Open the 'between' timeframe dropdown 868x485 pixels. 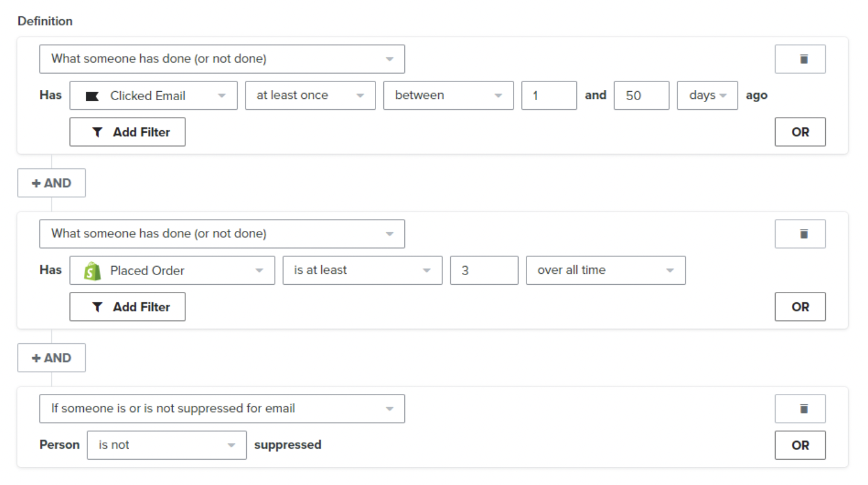click(x=448, y=95)
